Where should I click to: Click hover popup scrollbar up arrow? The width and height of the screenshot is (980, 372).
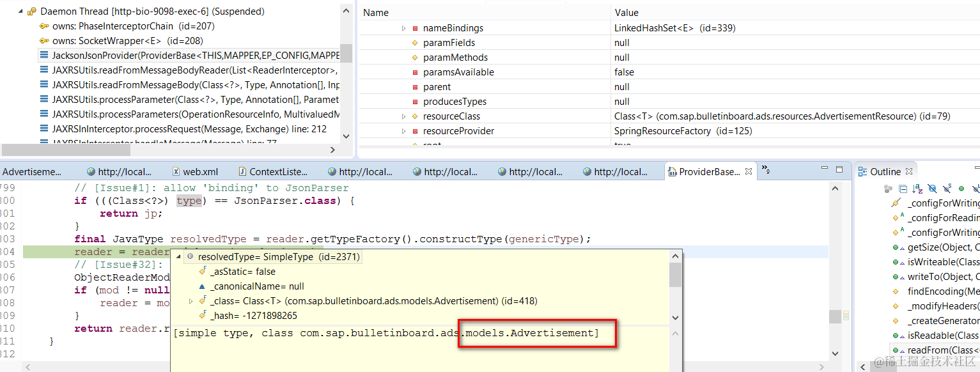coord(675,256)
